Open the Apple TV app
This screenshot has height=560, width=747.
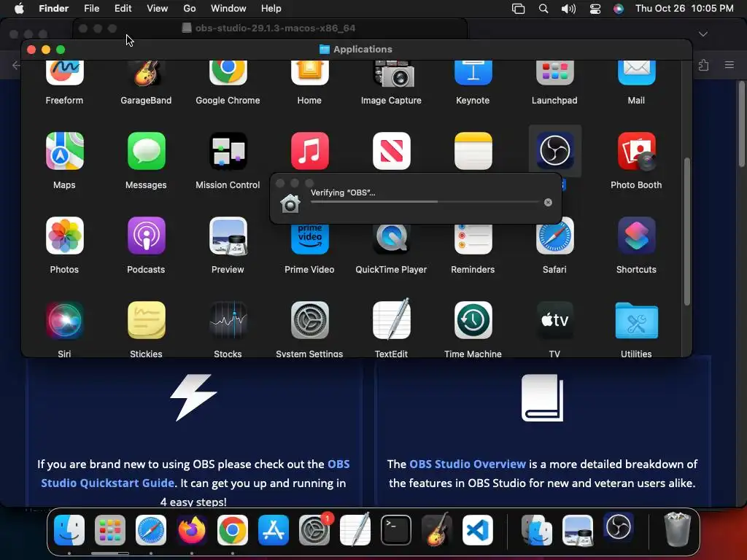pos(555,320)
